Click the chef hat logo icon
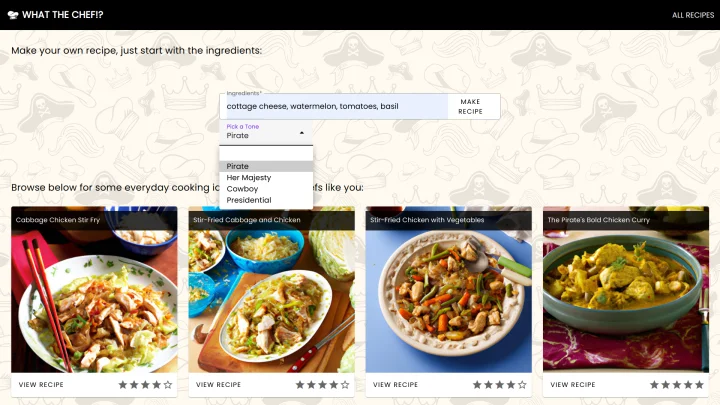The width and height of the screenshot is (720, 405). coord(13,15)
